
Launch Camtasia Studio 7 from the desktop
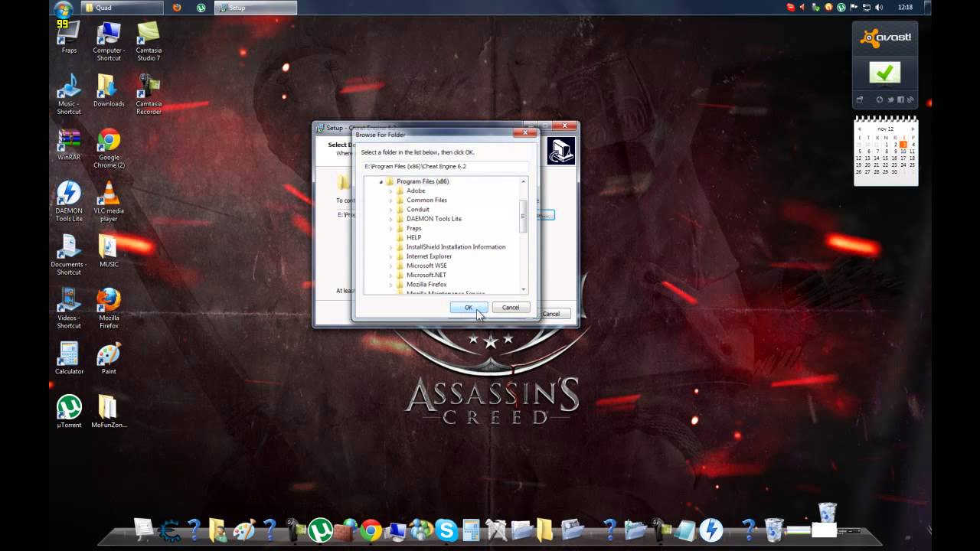(x=149, y=41)
